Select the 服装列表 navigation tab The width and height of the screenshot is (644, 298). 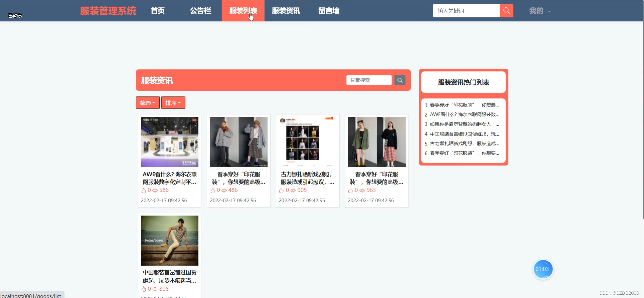point(243,11)
